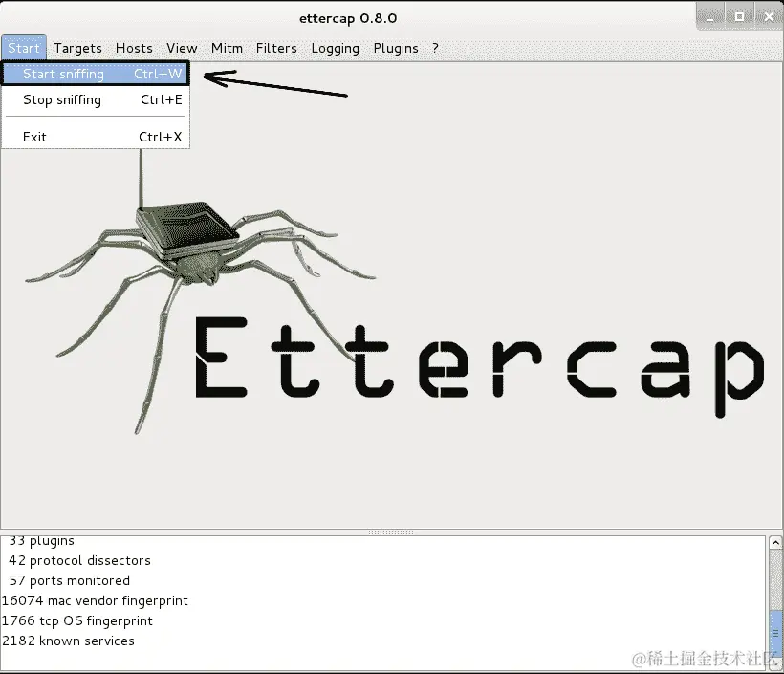This screenshot has height=674, width=784.
Task: Choose Start sniffing from the menu
Action: (x=95, y=74)
